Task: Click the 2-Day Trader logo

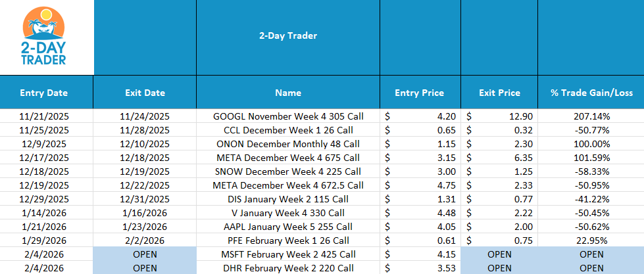Action: coord(47,37)
